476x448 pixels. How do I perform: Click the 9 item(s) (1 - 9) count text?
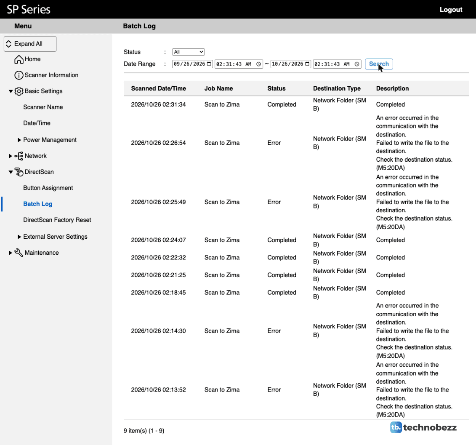144,431
